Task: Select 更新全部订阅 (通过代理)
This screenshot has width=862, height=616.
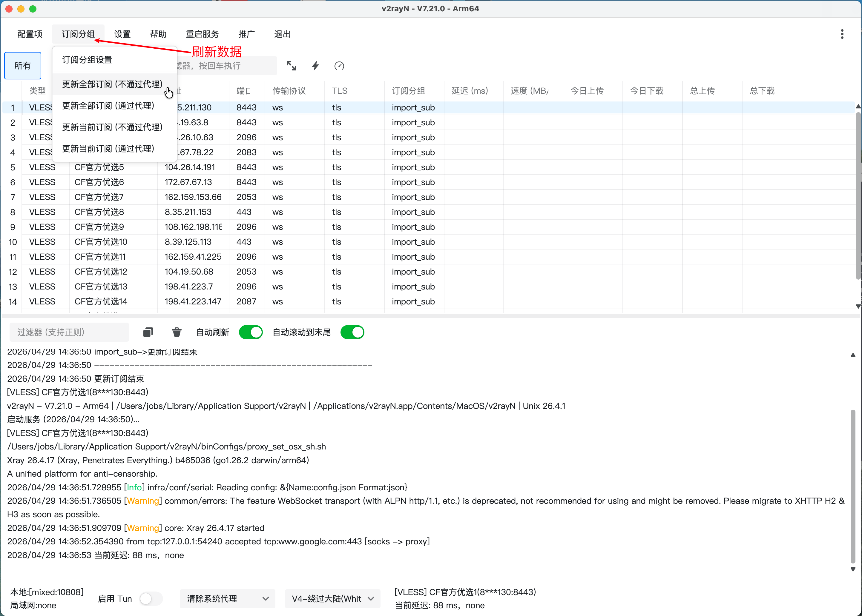Action: (x=115, y=105)
